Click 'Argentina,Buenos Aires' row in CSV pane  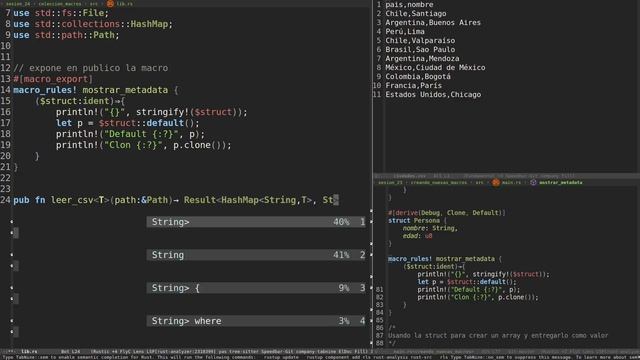[433, 22]
